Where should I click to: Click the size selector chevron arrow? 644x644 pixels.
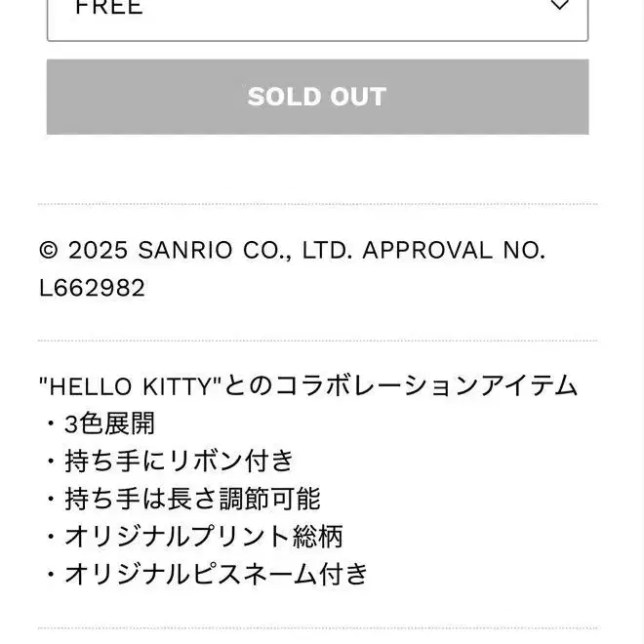(x=559, y=7)
